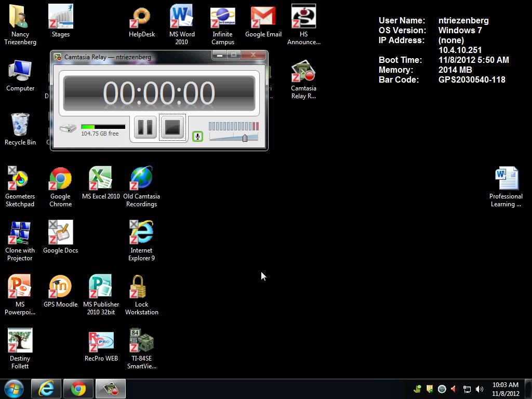
Task: Click the 00:00:00 recording timer display
Action: (x=159, y=93)
